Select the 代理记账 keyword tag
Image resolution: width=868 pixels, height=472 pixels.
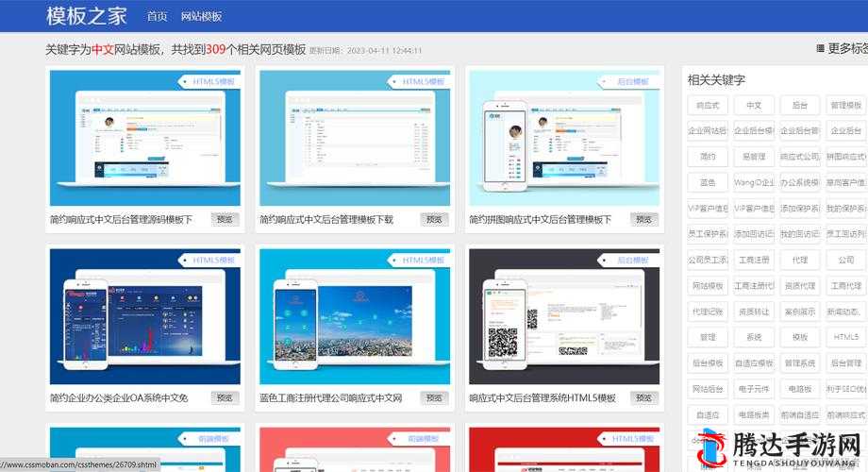708,312
